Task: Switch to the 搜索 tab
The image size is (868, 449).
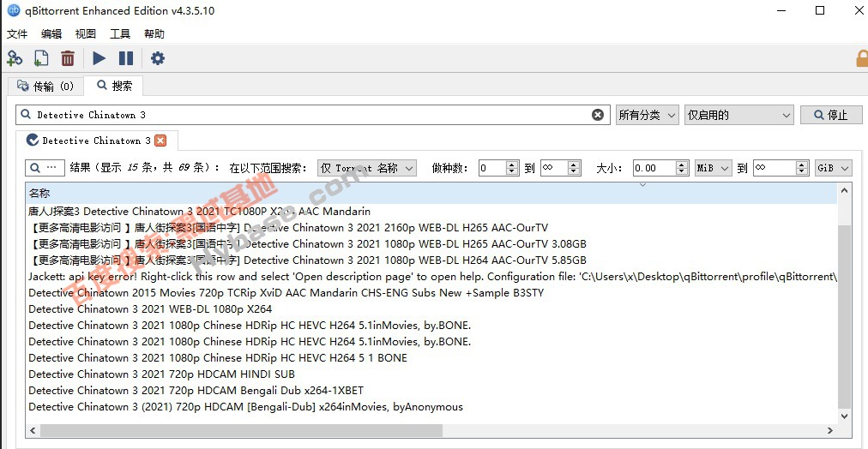Action: (115, 86)
